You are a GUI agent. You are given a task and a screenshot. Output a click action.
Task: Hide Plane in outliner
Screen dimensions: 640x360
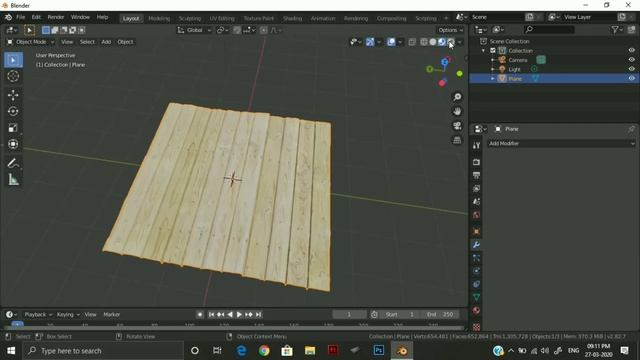631,78
